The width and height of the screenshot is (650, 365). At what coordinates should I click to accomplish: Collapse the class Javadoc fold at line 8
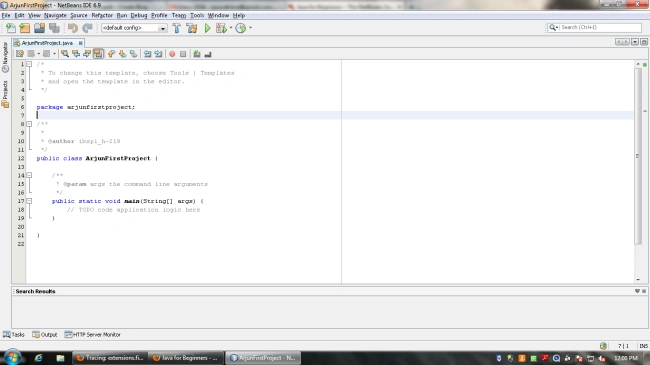click(29, 124)
